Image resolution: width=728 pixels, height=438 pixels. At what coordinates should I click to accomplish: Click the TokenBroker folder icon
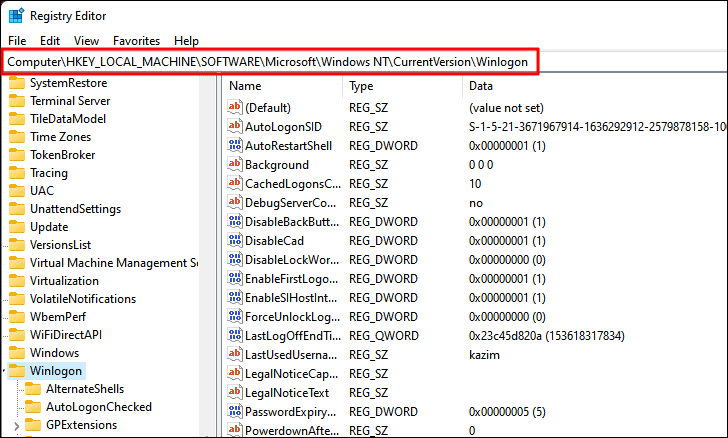[x=17, y=155]
